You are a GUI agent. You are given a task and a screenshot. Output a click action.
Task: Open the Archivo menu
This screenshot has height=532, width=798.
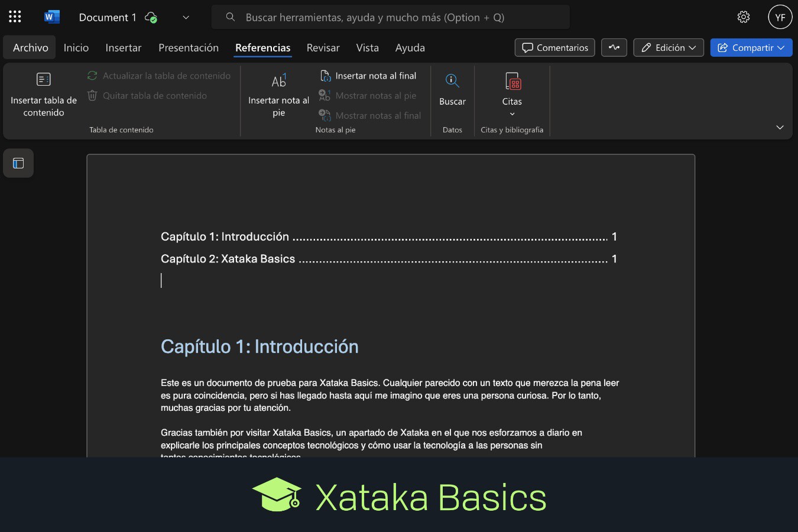click(31, 48)
